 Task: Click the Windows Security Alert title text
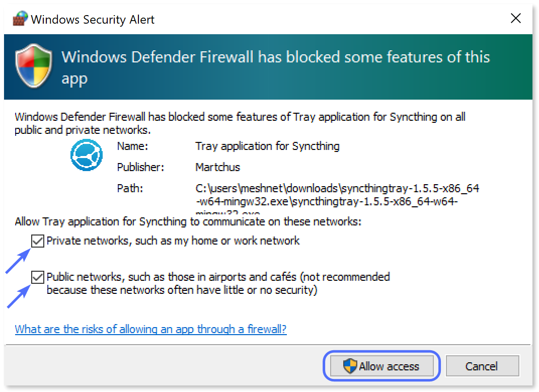click(93, 19)
